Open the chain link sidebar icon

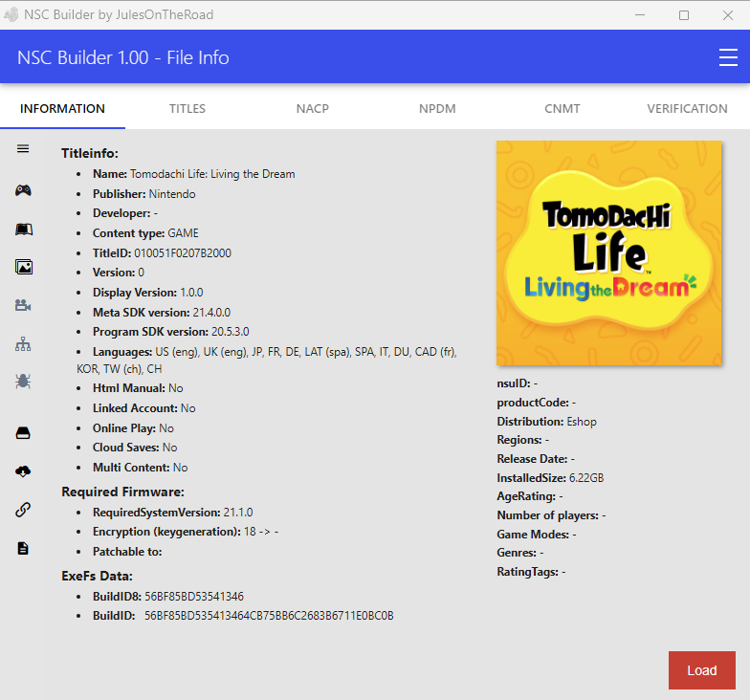[x=23, y=510]
